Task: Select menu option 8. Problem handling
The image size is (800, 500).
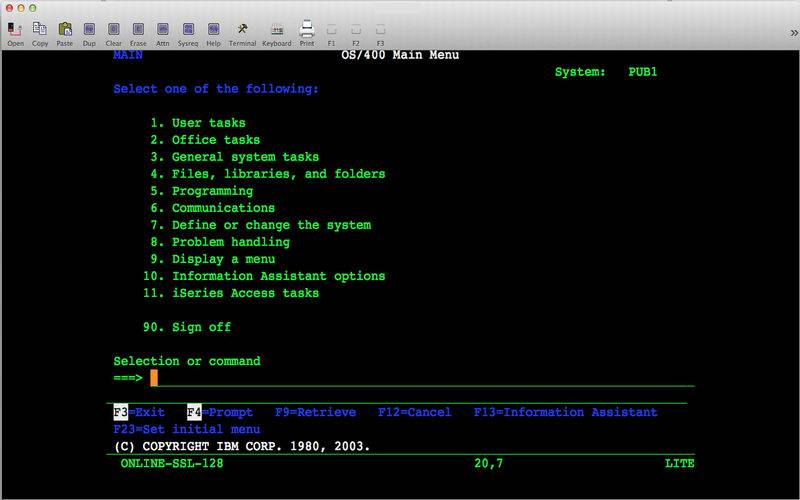Action: pos(220,242)
